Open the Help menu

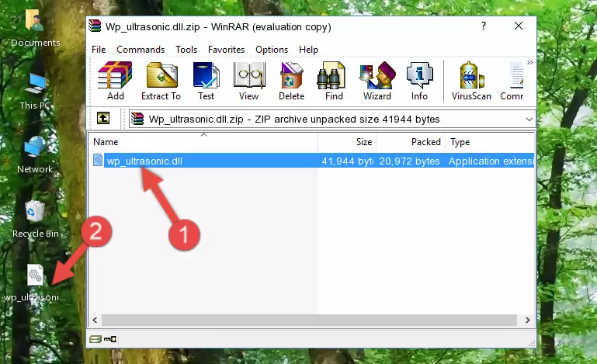308,50
